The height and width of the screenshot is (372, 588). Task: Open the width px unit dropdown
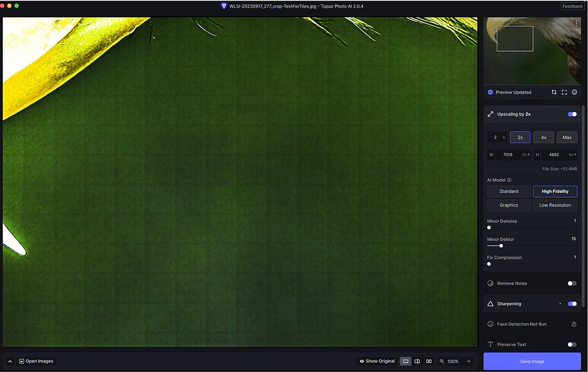526,154
